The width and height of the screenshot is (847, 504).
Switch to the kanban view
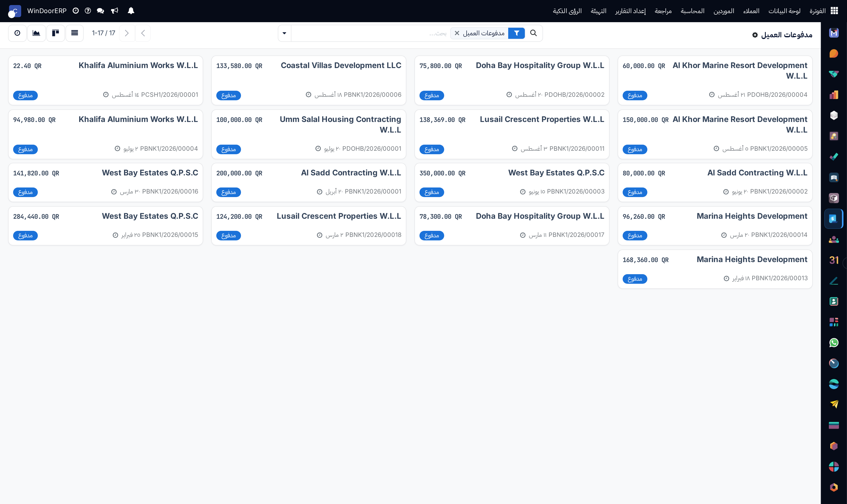pyautogui.click(x=55, y=33)
